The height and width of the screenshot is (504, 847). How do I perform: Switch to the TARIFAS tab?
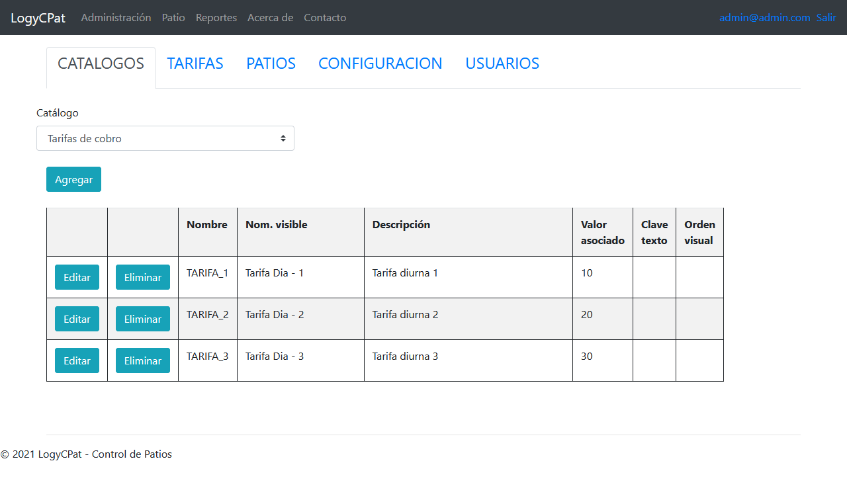point(195,63)
